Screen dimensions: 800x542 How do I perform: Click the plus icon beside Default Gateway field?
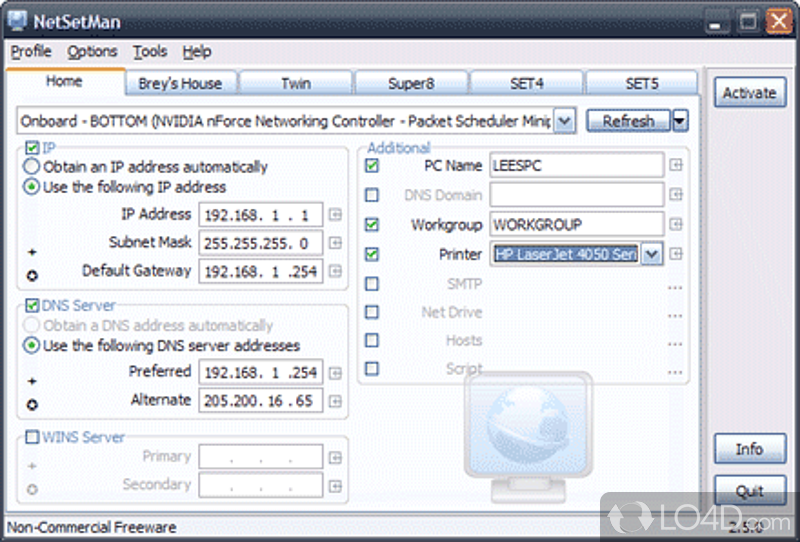[x=335, y=271]
